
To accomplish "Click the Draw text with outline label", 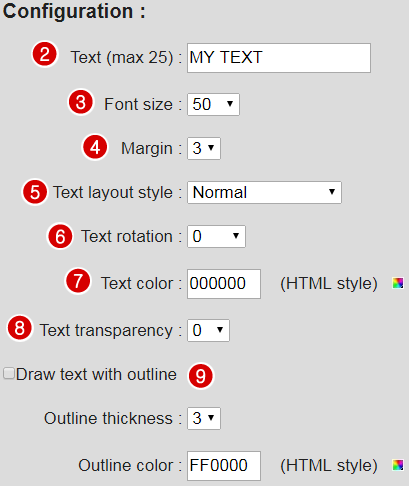I will click(96, 374).
